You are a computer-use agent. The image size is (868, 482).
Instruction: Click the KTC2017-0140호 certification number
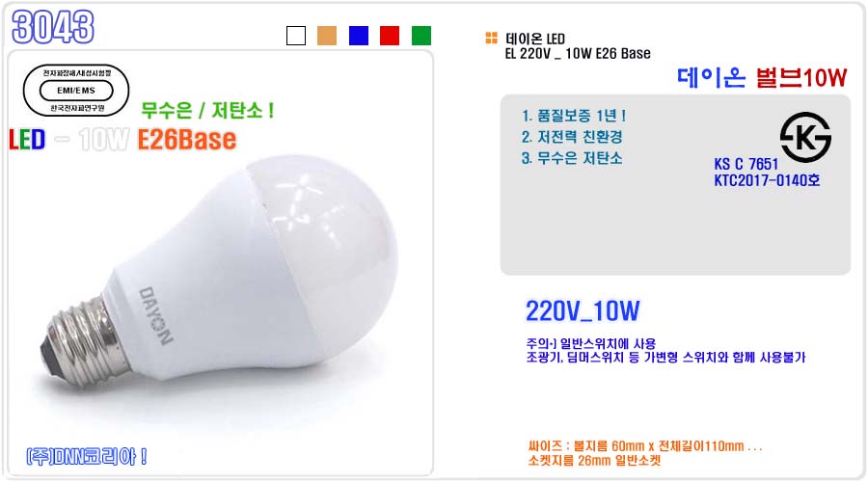coord(767,180)
